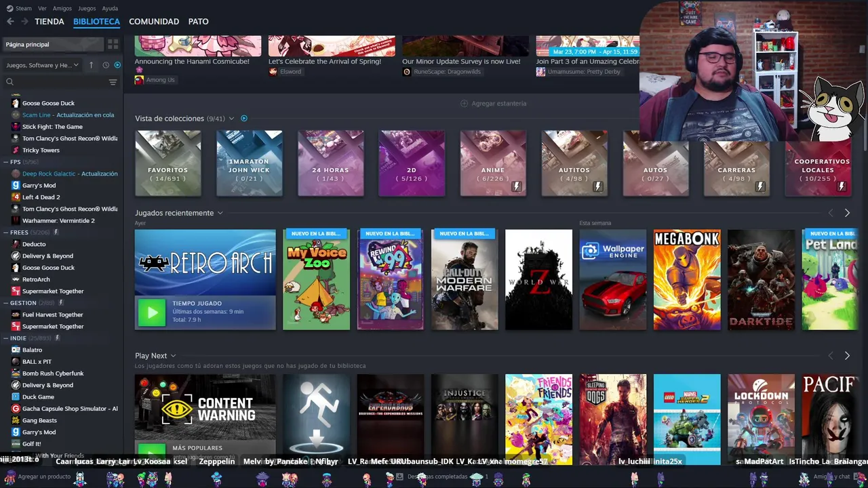
Task: Show recent activity clock filter icon
Action: coord(106,65)
